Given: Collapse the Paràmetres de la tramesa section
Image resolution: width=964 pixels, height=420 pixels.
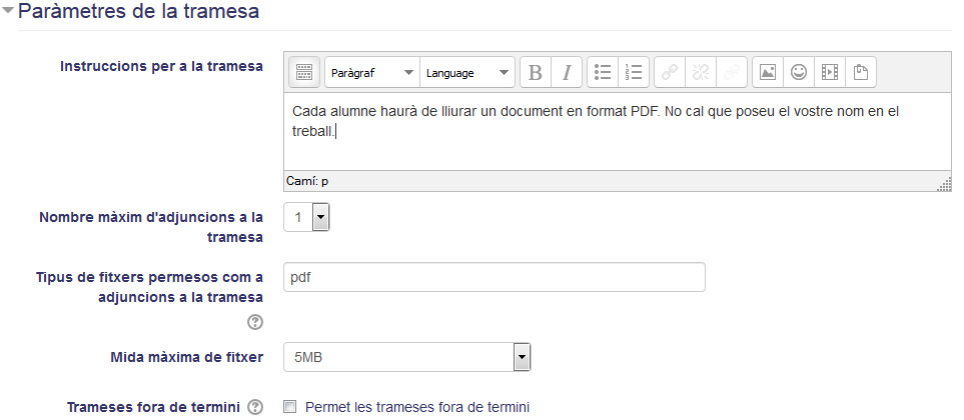Looking at the screenshot, I should coord(8,11).
